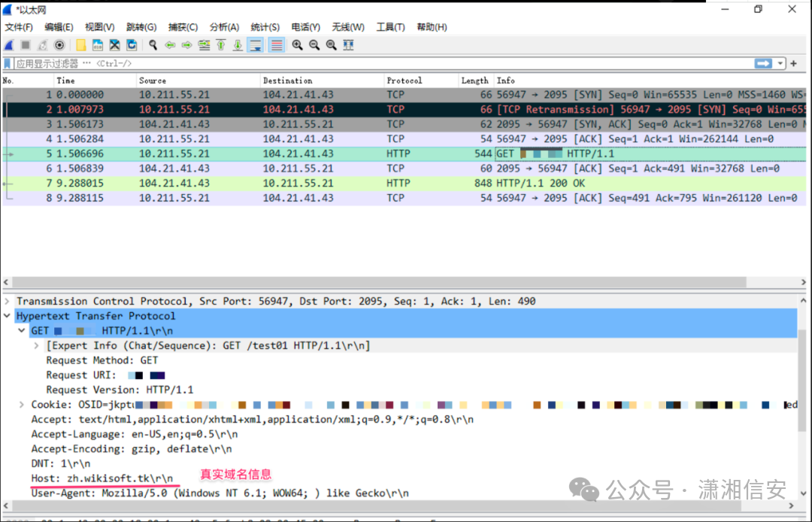Screen dimensions: 812x522
Task: Reset zoom to normal size icon
Action: 331,44
